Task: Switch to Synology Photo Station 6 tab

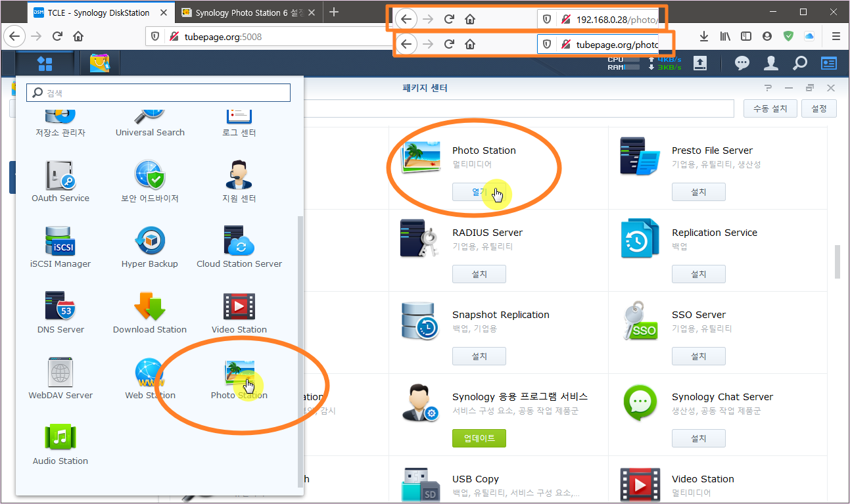Action: tap(248, 12)
